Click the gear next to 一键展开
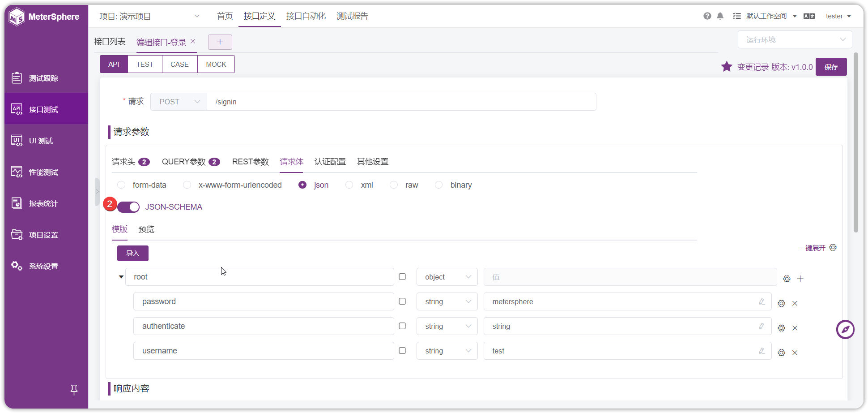This screenshot has width=868, height=413. (x=833, y=247)
